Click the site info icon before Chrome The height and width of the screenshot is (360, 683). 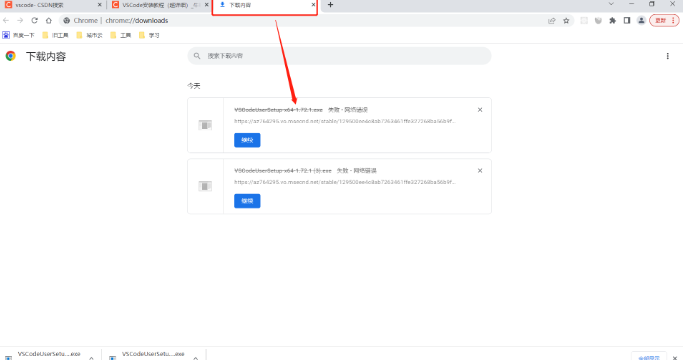67,20
